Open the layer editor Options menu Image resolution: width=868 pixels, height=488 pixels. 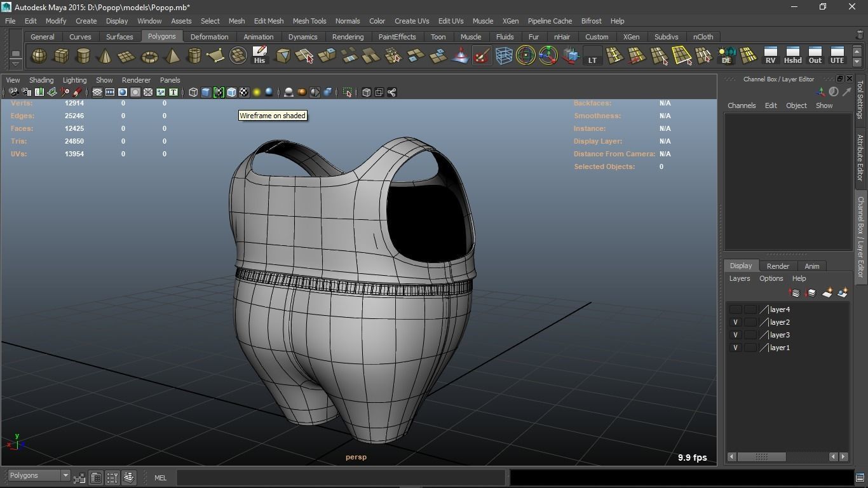tap(771, 278)
